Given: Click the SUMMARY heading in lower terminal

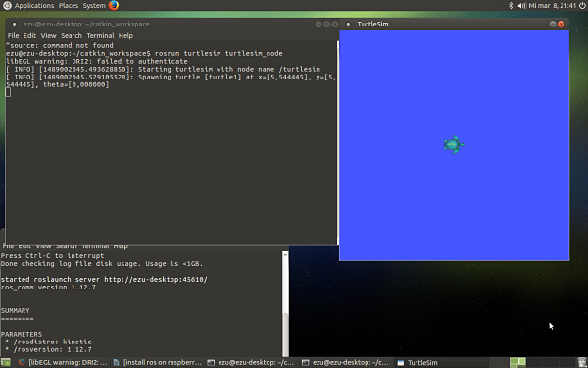Looking at the screenshot, I should click(15, 310).
